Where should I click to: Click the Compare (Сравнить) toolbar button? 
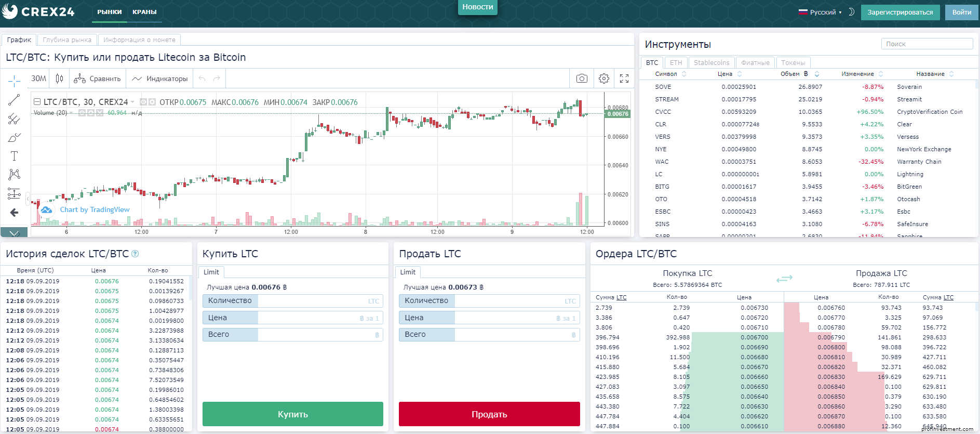click(97, 78)
